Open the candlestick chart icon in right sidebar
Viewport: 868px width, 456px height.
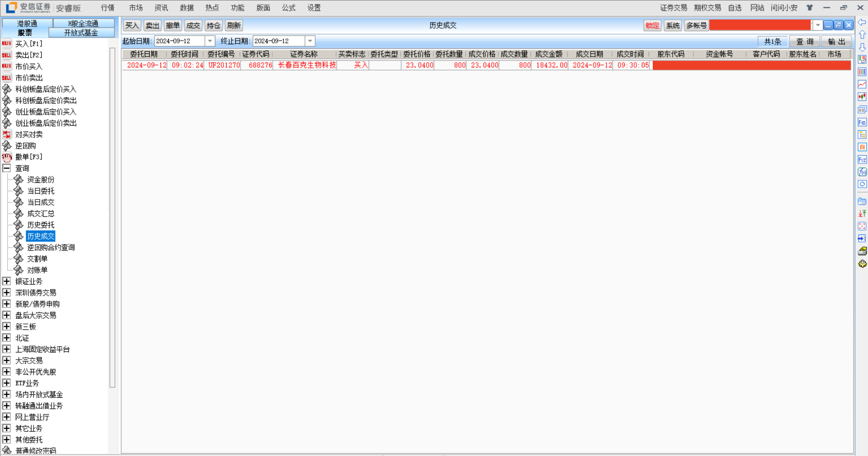862,97
